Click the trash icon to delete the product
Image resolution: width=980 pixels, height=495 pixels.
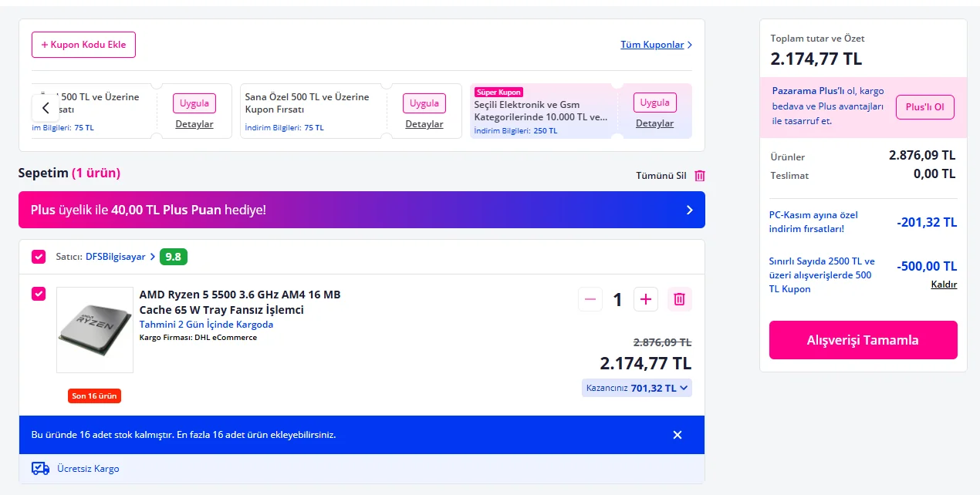(x=679, y=299)
